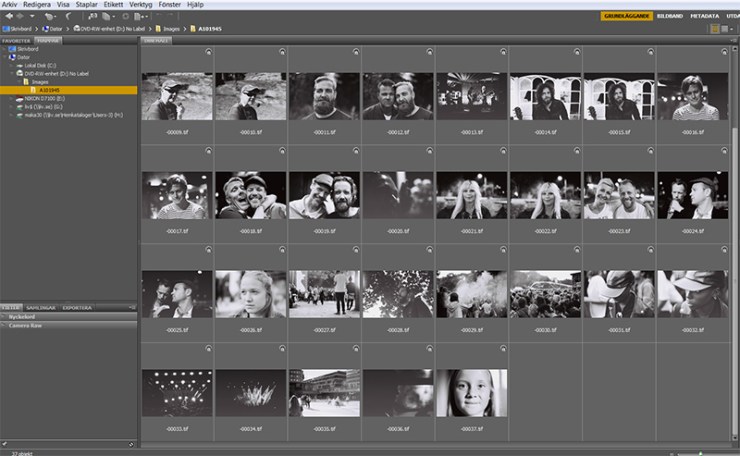
Task: Click the clear filter icon at Filter panel bottom
Action: click(131, 443)
